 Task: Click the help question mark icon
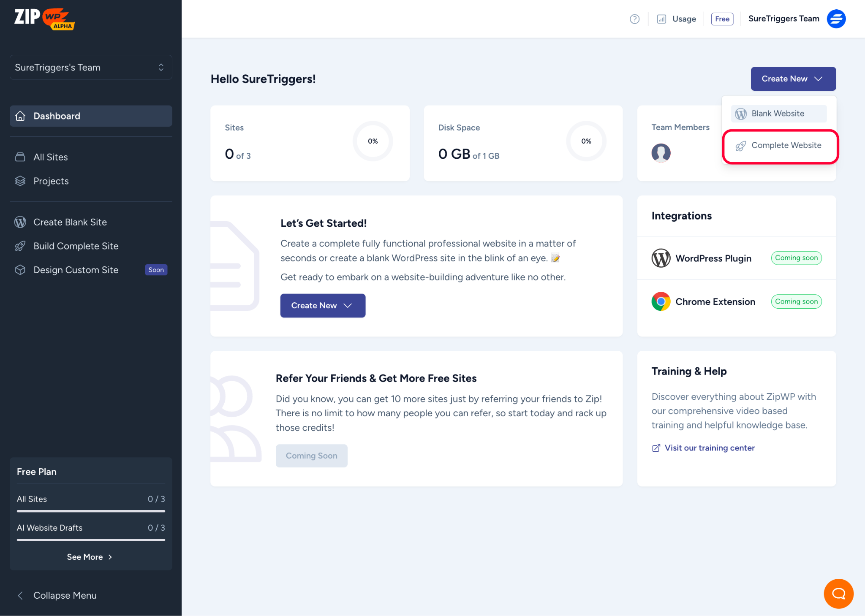[x=634, y=19]
